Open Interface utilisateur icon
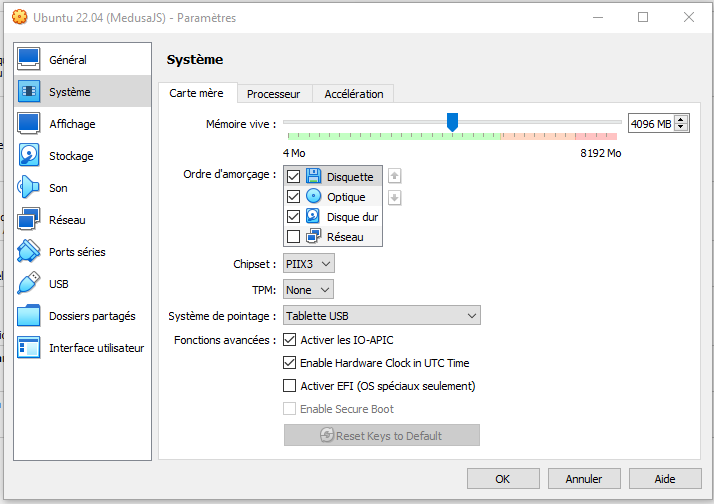 (29, 347)
